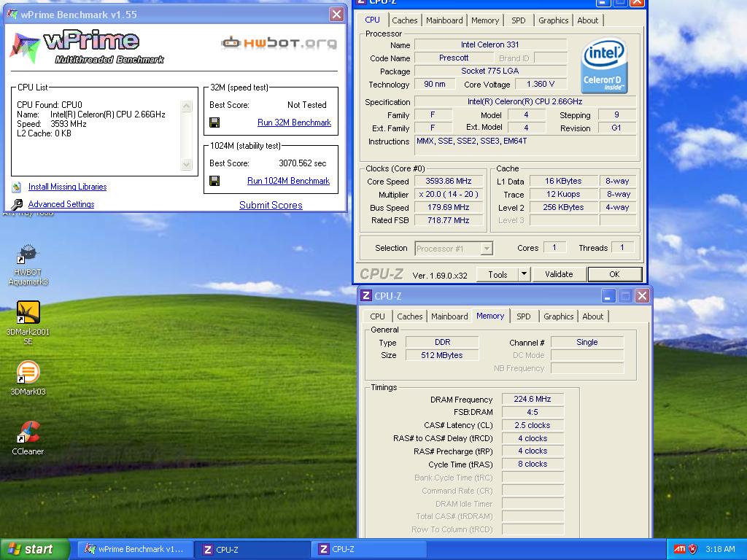Minimize the lower CPU-Z Memory window
This screenshot has height=560, width=747.
click(608, 296)
